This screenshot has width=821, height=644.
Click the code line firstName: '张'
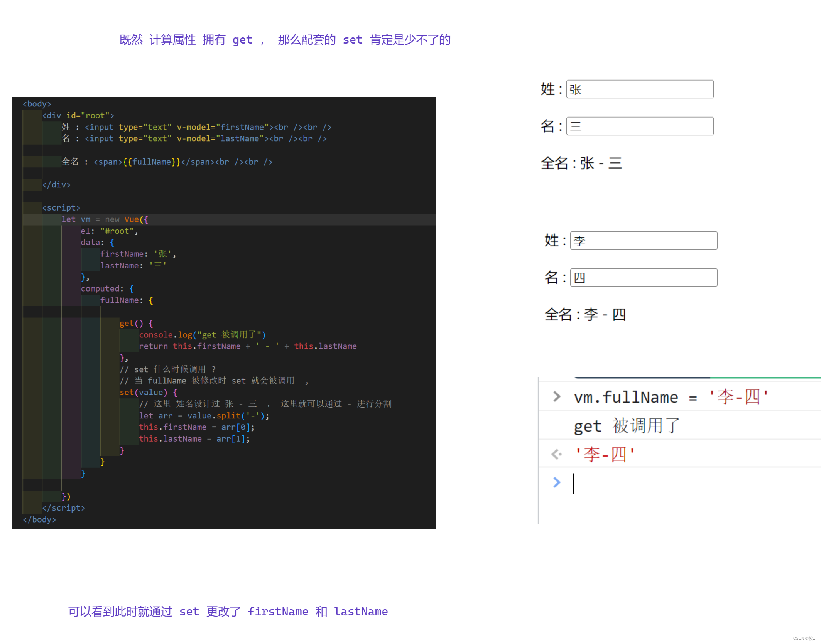138,254
